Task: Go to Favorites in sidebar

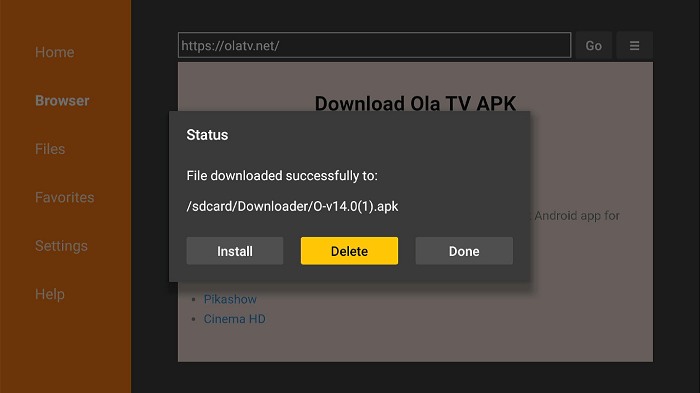Action: tap(65, 197)
